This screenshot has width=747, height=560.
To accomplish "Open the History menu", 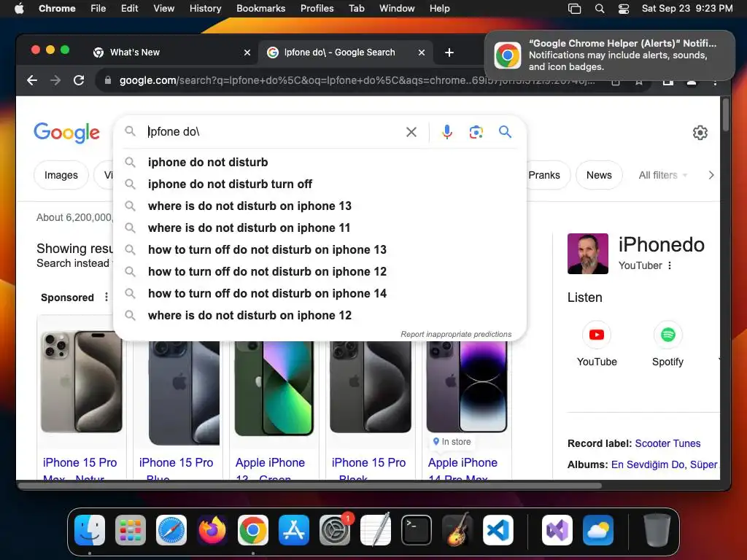I will click(x=205, y=9).
